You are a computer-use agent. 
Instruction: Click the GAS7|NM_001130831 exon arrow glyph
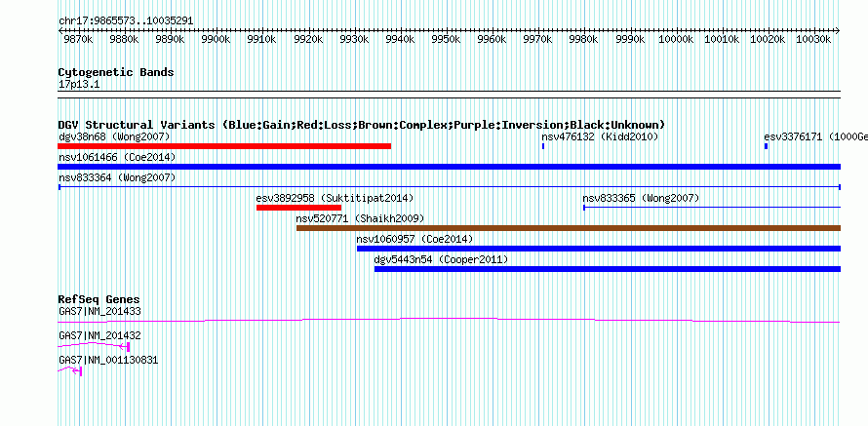77,371
